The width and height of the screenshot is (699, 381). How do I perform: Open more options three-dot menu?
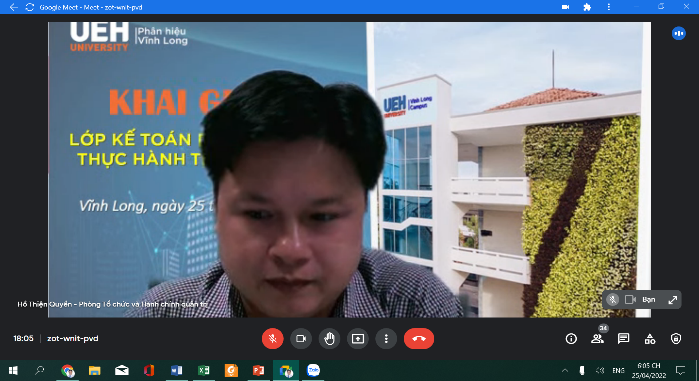point(386,339)
